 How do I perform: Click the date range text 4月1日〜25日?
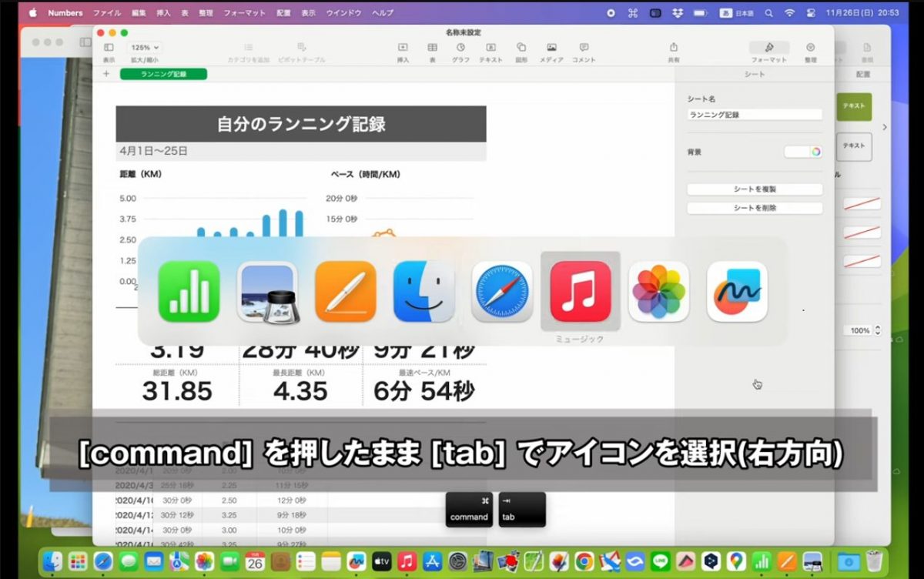coord(153,150)
